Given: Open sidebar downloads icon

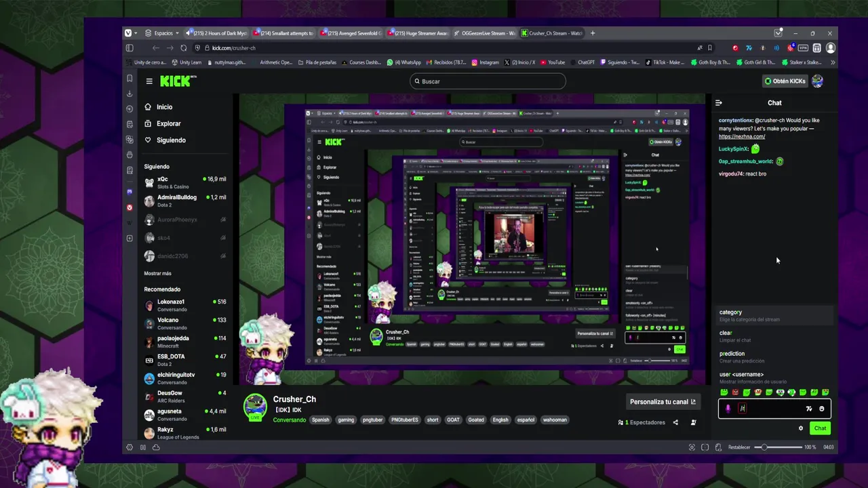Looking at the screenshot, I should click(x=130, y=94).
